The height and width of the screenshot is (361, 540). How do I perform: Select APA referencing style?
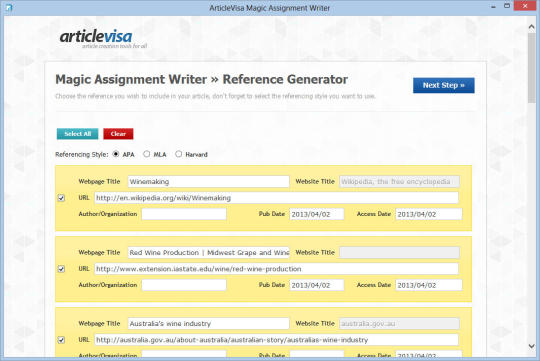pyautogui.click(x=116, y=154)
